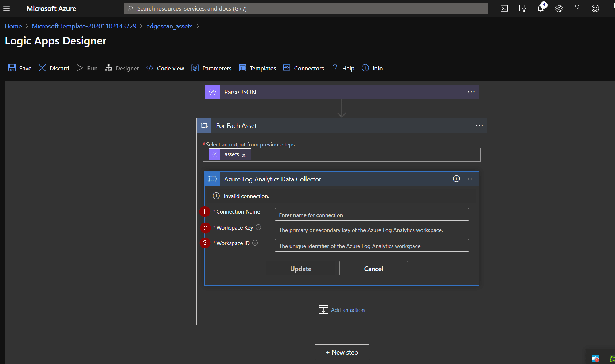The width and height of the screenshot is (615, 364).
Task: Click the New step button
Action: 342,352
